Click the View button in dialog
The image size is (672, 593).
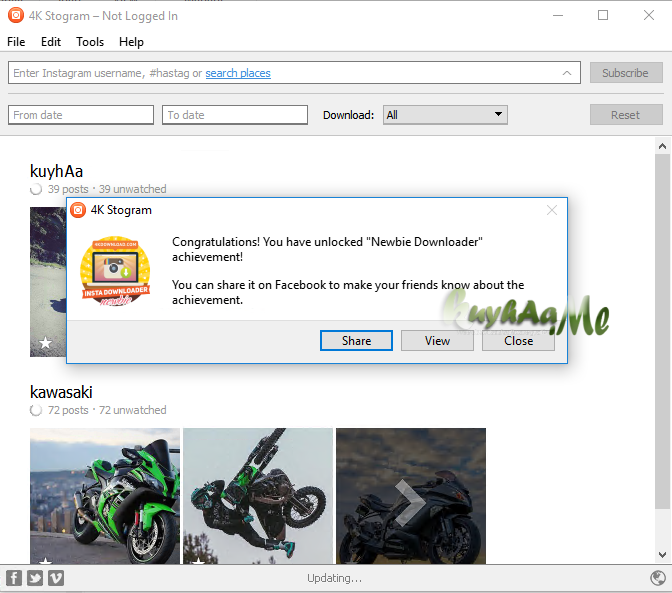[x=437, y=341]
